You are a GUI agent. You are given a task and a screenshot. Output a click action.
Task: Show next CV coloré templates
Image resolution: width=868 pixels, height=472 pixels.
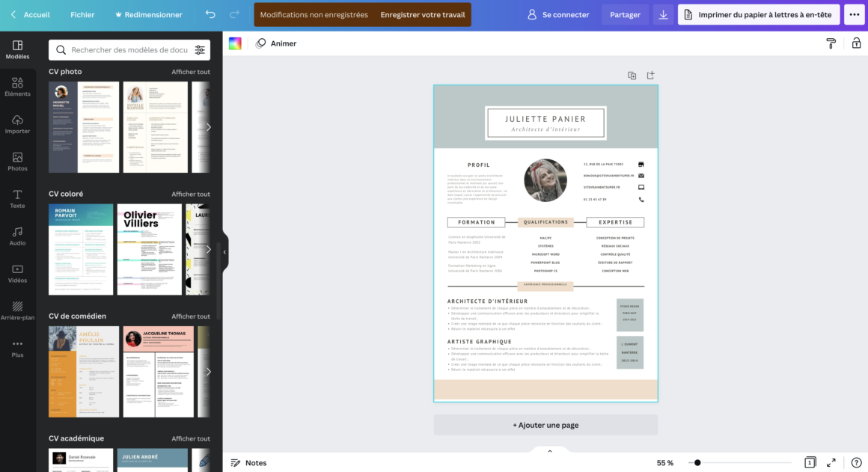tap(208, 249)
